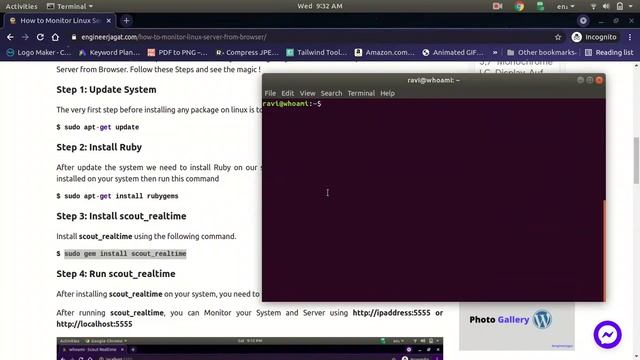Click the terminal window scrollbar
640x360 pixels.
click(x=604, y=250)
